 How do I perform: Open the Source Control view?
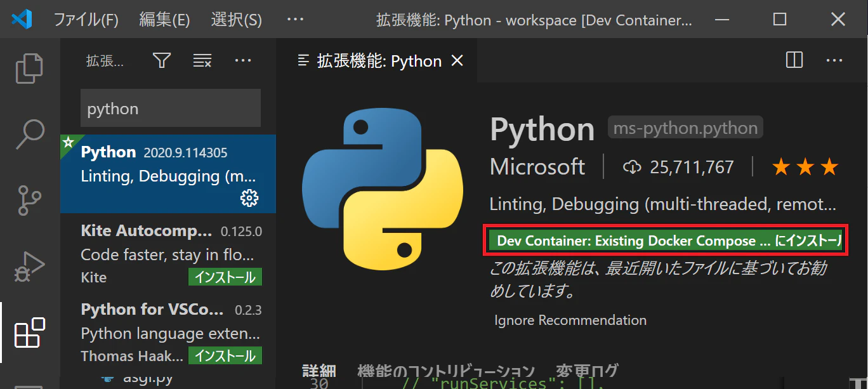pos(30,200)
